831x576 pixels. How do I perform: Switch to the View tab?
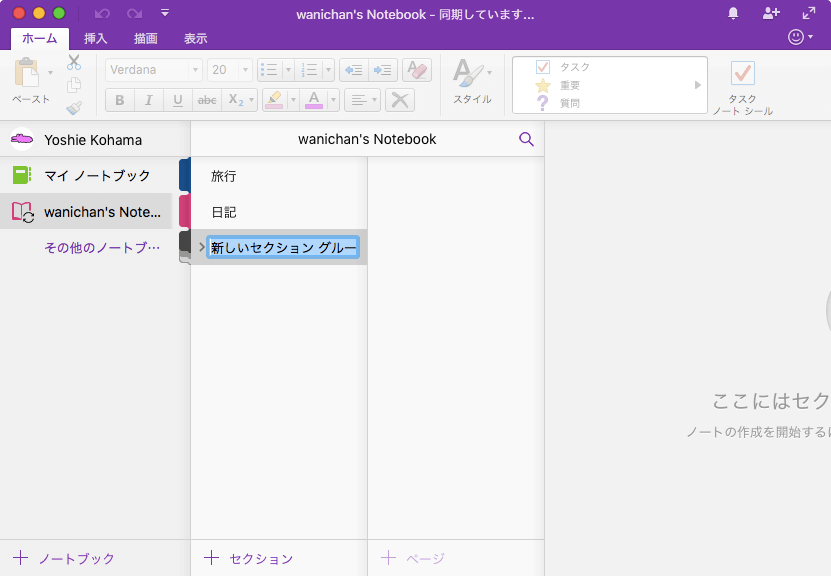[x=195, y=39]
